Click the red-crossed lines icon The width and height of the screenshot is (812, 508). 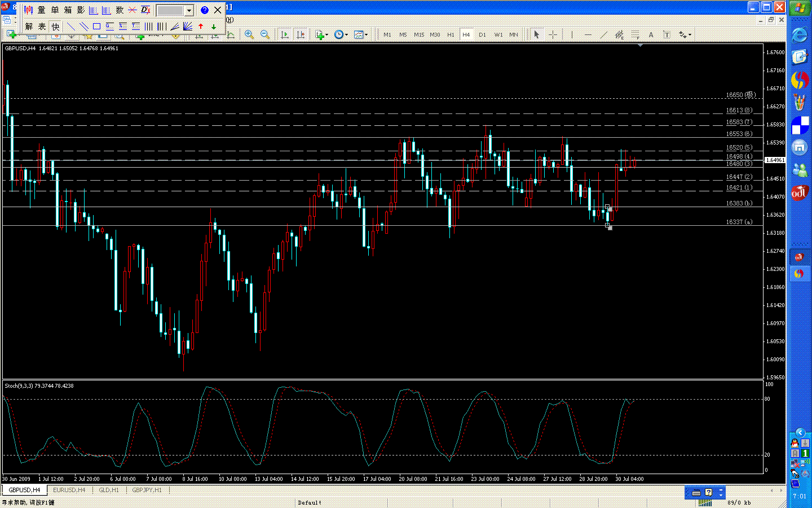click(133, 10)
